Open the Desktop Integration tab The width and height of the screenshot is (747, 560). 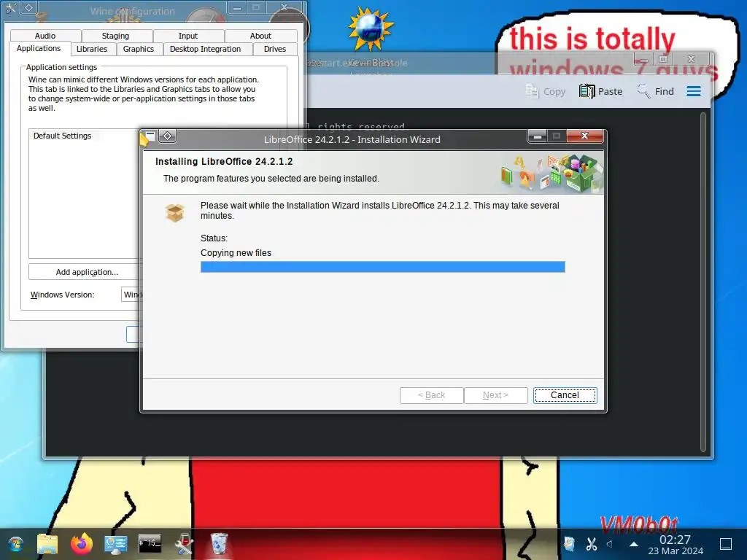[205, 49]
